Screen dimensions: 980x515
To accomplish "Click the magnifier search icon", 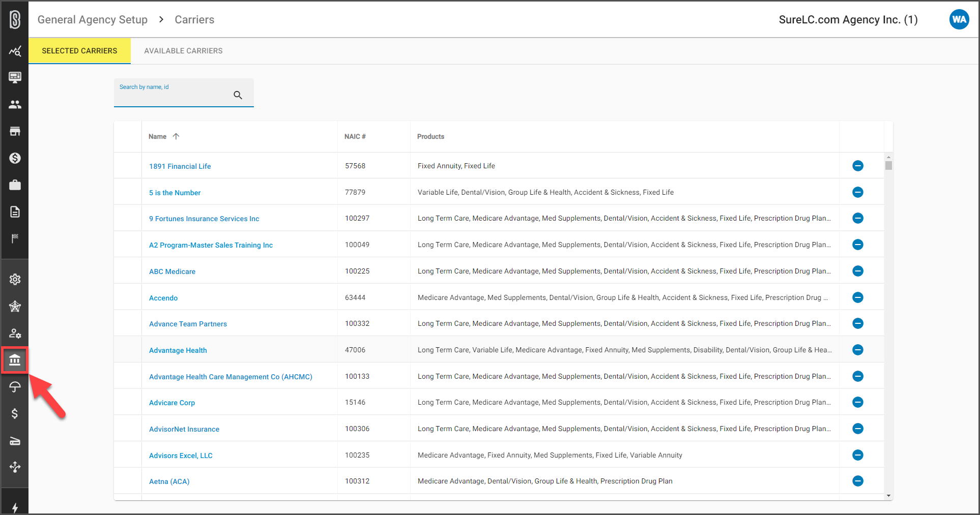I will (238, 95).
